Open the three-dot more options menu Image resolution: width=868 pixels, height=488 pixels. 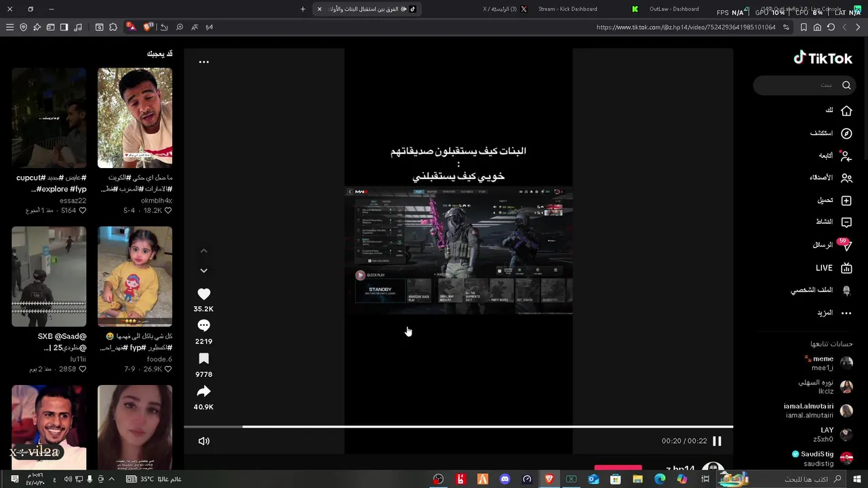(x=203, y=62)
